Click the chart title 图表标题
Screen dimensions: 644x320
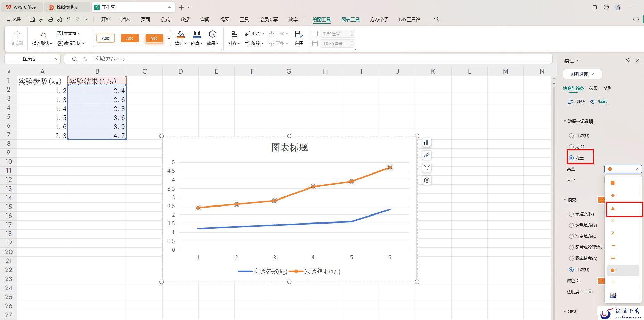290,148
